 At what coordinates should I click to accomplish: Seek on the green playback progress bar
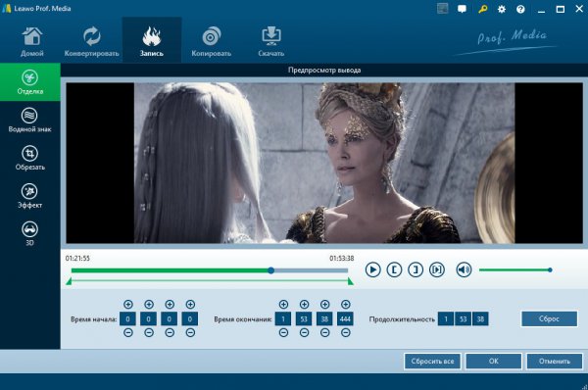[210, 270]
